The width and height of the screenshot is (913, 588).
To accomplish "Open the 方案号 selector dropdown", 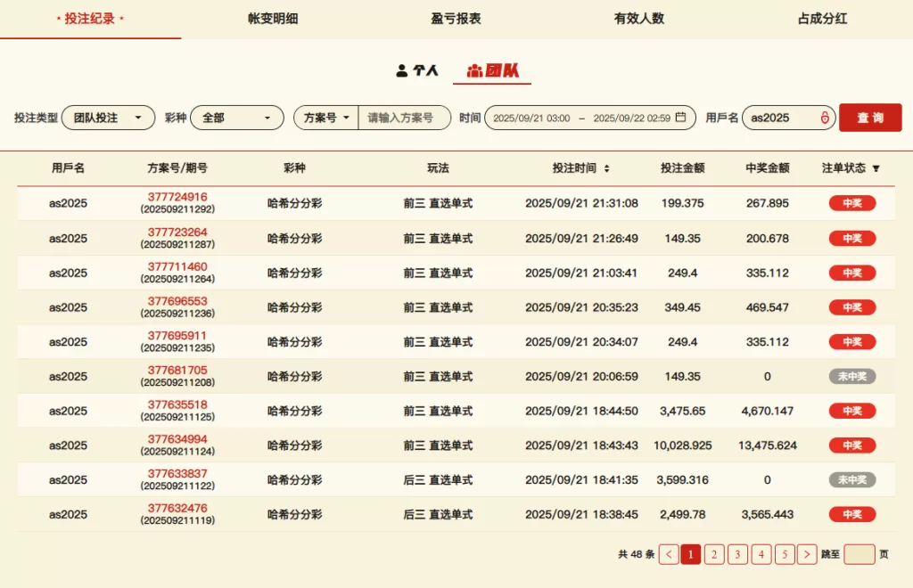I will 326,118.
